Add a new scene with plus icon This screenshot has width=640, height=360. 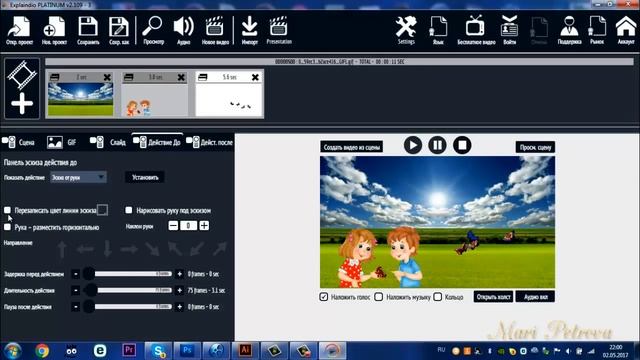pyautogui.click(x=22, y=103)
